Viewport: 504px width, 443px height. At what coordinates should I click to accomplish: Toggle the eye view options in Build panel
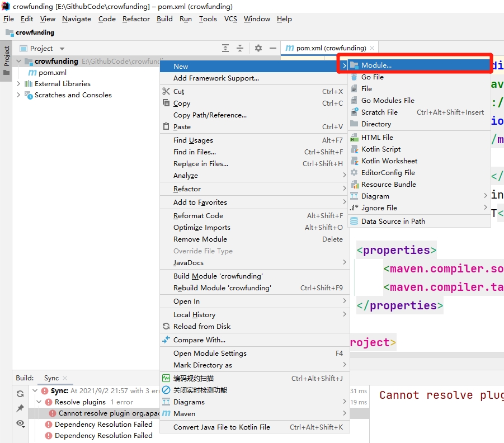point(21,423)
